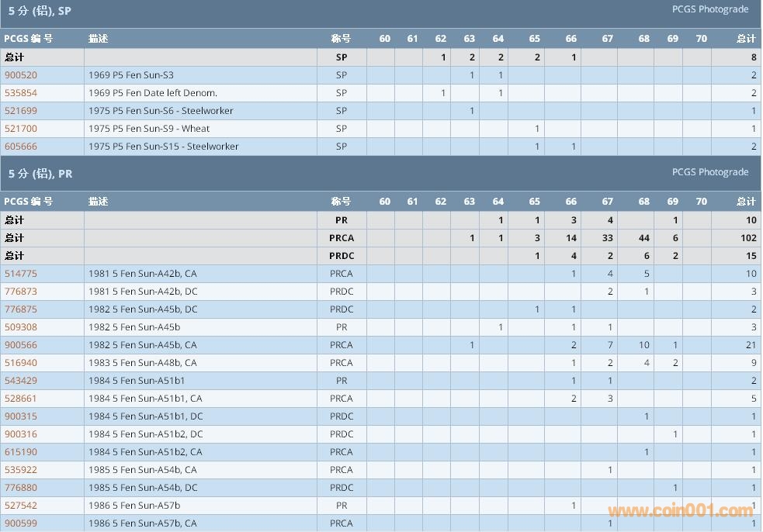The width and height of the screenshot is (763, 532).
Task: Click PCGS number 514775
Action: 21,274
